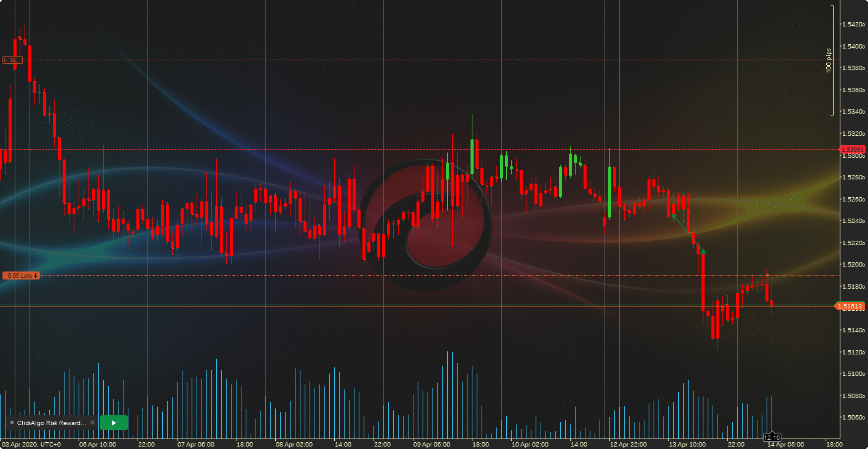Select the 0.05 Lots position label
This screenshot has width=868, height=449.
tap(22, 275)
